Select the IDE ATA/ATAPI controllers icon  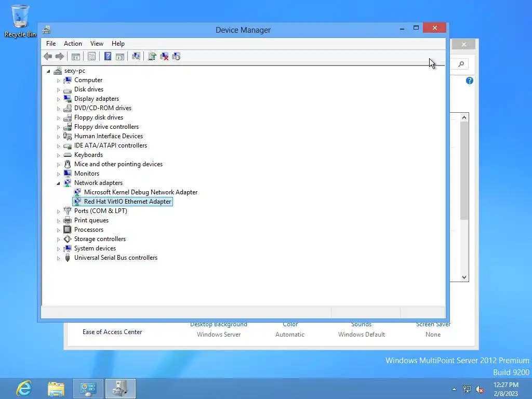coord(68,145)
